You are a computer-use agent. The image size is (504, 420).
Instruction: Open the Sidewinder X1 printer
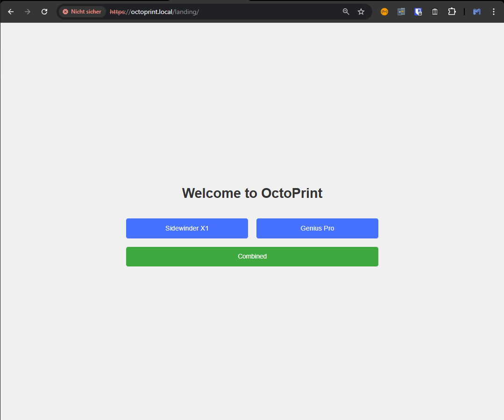point(187,228)
